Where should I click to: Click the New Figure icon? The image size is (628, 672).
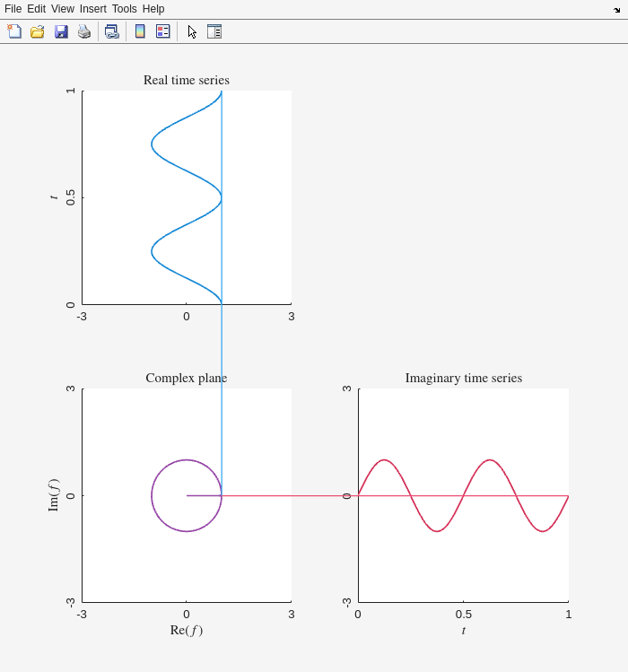[x=14, y=31]
